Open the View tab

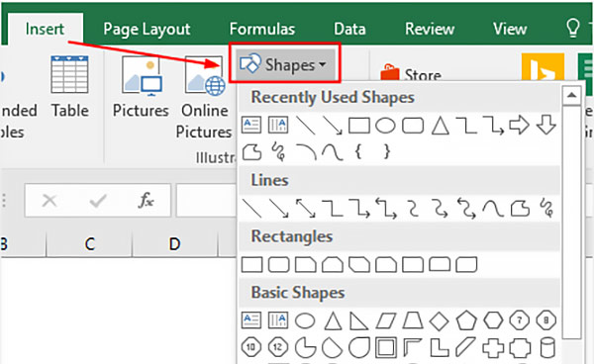coord(510,29)
